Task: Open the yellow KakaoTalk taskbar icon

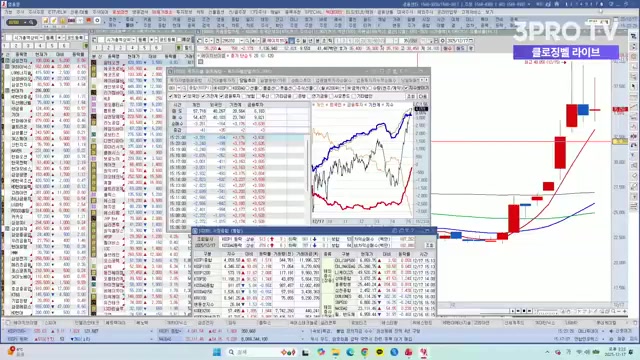Action: point(380,352)
